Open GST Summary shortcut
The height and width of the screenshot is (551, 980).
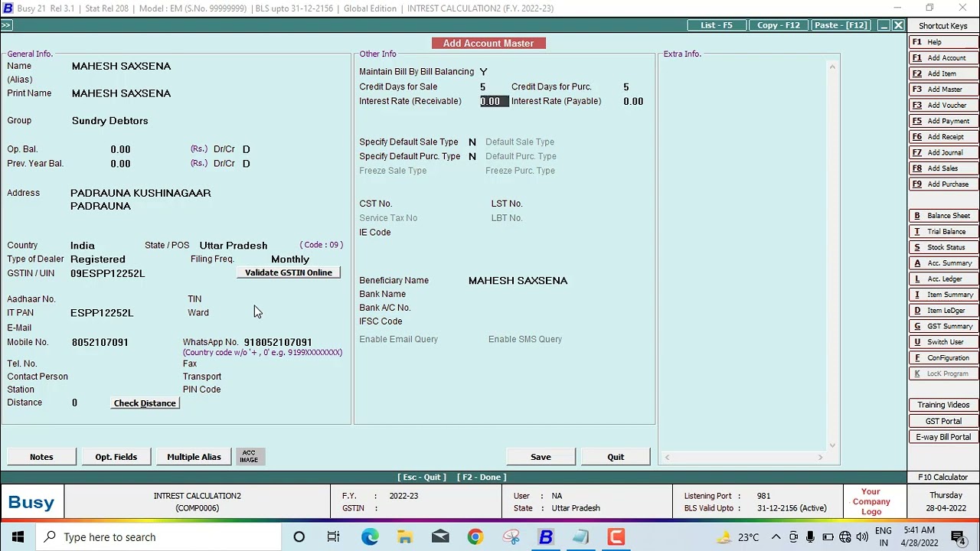tap(943, 326)
